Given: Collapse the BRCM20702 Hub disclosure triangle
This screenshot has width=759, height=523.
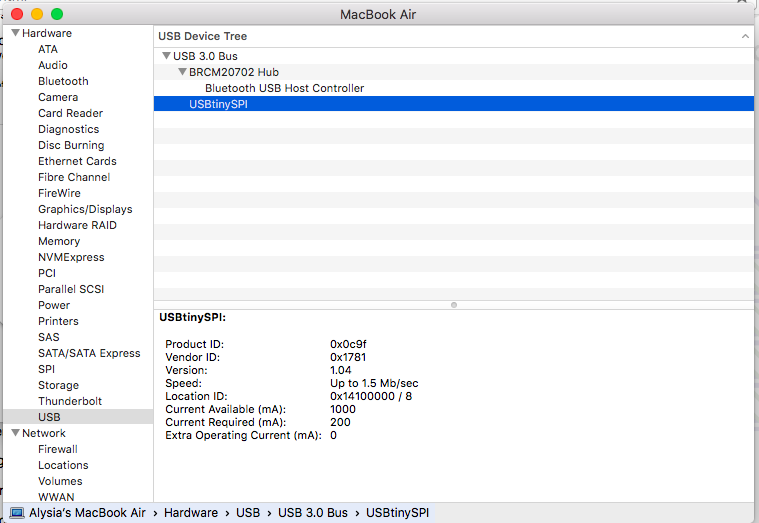Looking at the screenshot, I should tap(182, 72).
